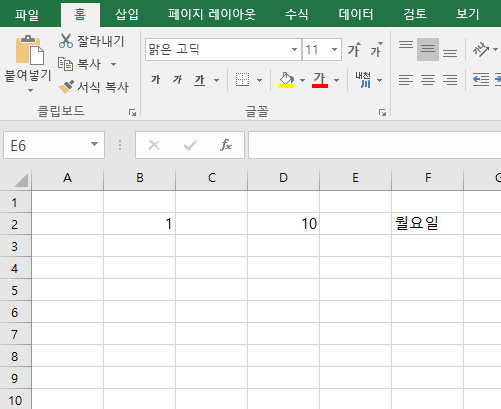Viewport: 501px width, 409px height.
Task: Click into the formula bar input
Action: (375, 145)
